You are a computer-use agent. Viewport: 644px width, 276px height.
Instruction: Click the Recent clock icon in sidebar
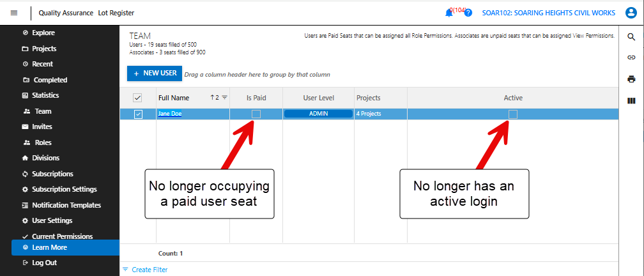tap(26, 64)
